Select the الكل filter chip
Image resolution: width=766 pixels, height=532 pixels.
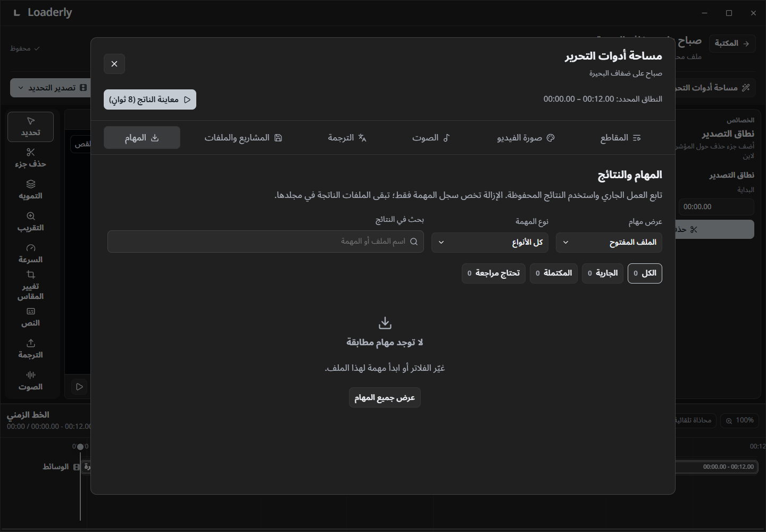(x=645, y=273)
